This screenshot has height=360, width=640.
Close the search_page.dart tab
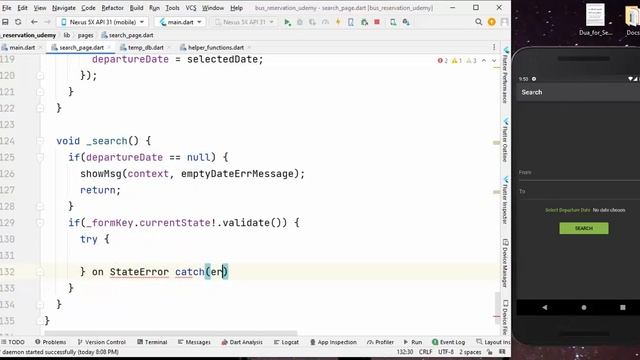109,48
